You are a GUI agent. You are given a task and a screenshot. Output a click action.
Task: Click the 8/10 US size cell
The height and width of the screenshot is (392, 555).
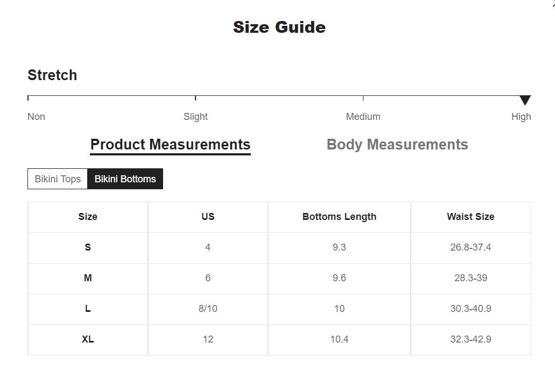click(x=208, y=309)
